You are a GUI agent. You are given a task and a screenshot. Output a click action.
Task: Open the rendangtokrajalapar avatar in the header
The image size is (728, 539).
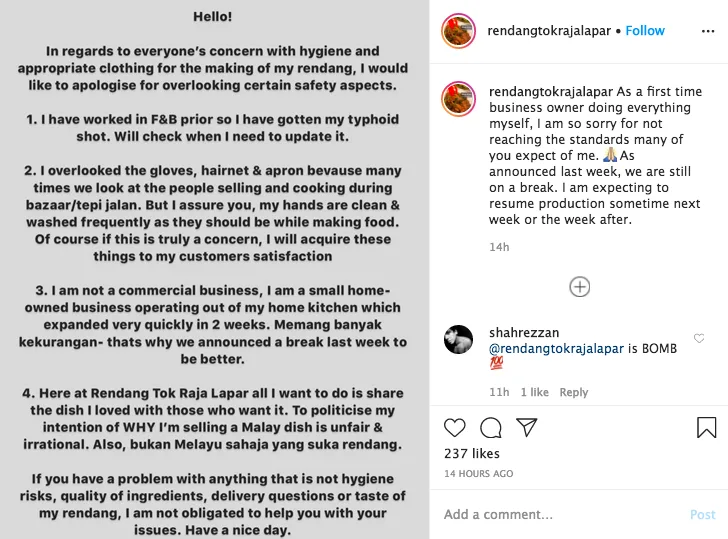coord(458,31)
